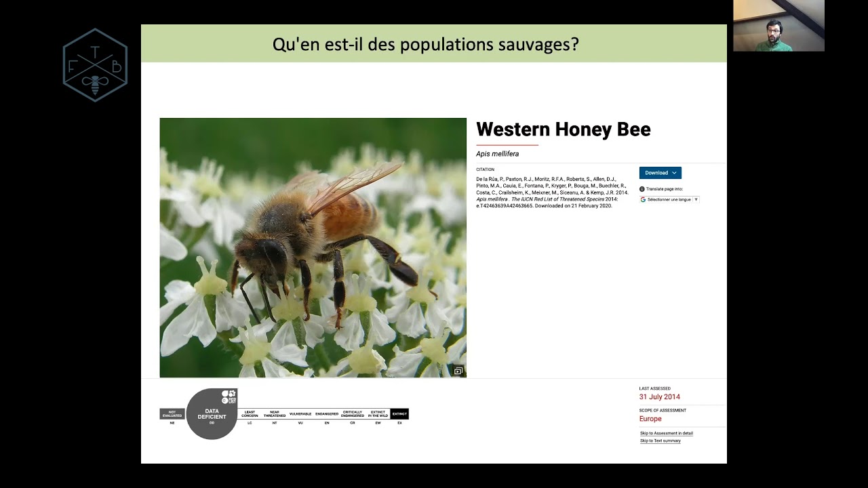Select the Endangered category
This screenshot has height=488, width=868.
pyautogui.click(x=327, y=413)
